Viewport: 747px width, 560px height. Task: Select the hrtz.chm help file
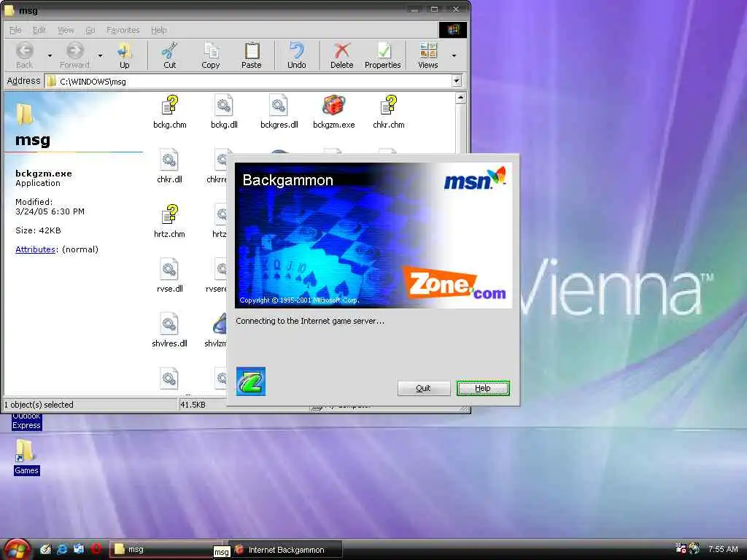pos(169,222)
